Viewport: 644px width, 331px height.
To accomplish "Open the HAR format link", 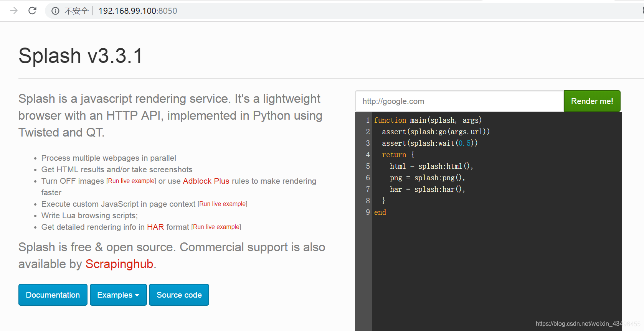I will coord(155,227).
